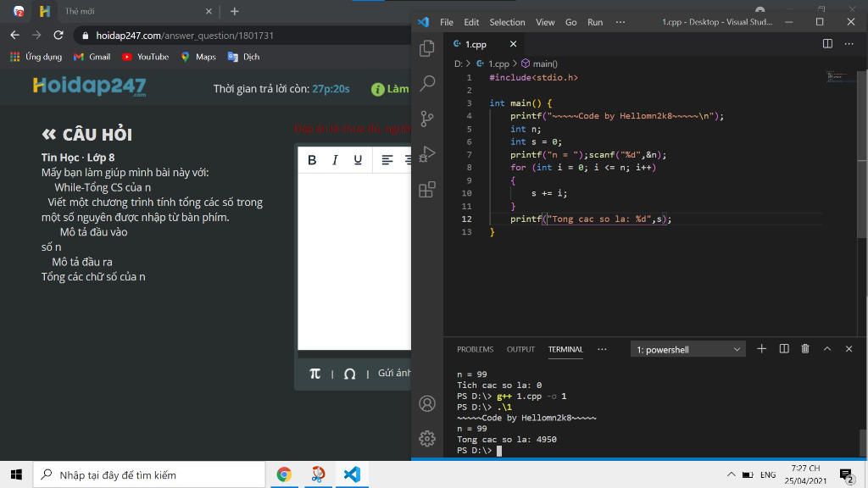
Task: Click the Hoidap247 logo
Action: pyautogui.click(x=89, y=86)
